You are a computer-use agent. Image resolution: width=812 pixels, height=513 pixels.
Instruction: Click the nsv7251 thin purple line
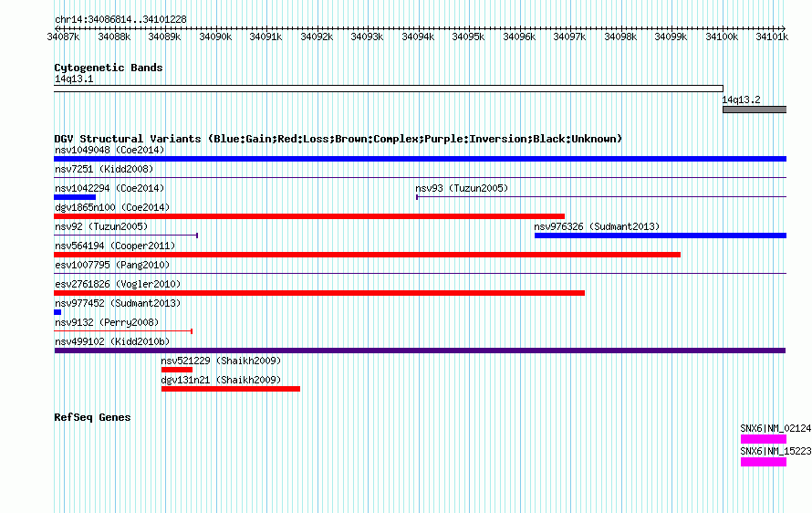420,178
